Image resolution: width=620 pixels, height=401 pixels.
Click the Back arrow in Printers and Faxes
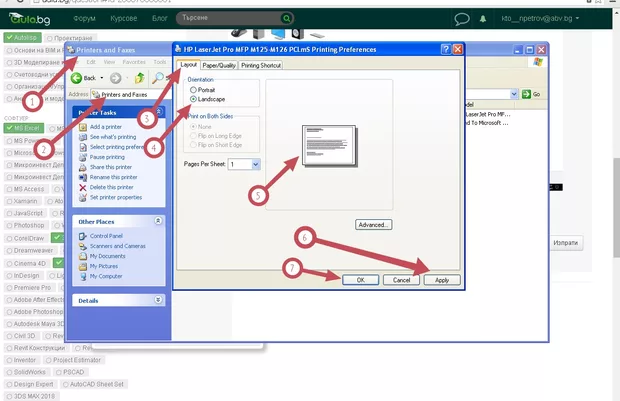click(x=76, y=78)
